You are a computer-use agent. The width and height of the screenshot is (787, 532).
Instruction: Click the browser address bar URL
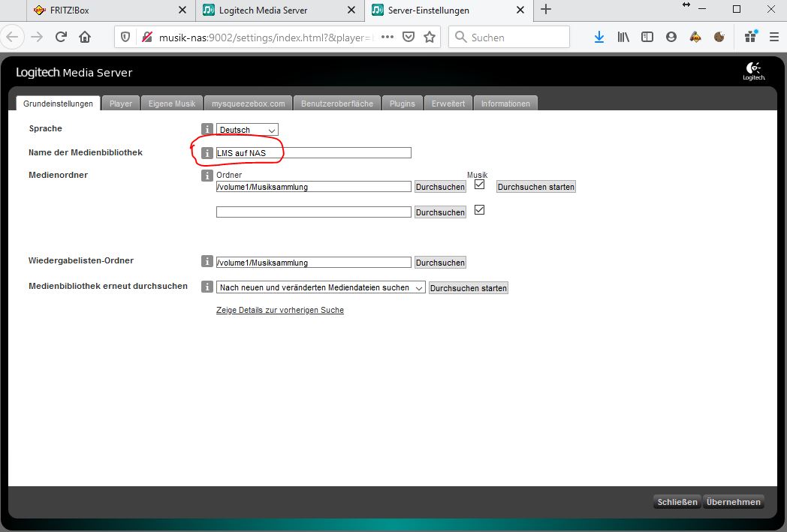pyautogui.click(x=266, y=38)
